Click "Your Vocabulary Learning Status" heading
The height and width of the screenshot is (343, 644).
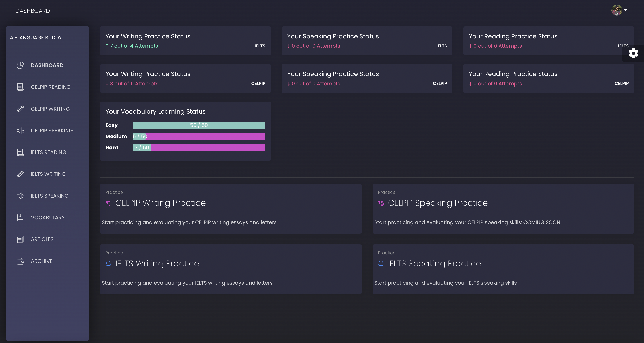pyautogui.click(x=155, y=111)
